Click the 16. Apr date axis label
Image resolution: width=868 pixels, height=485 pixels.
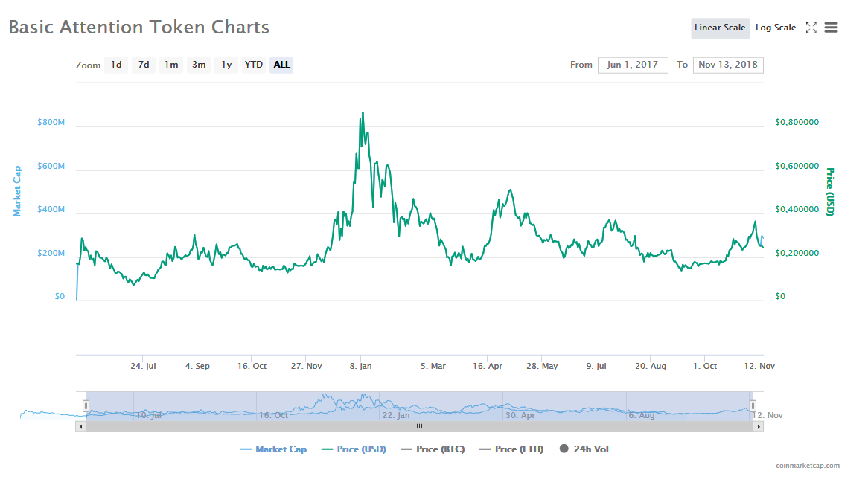[x=488, y=366]
